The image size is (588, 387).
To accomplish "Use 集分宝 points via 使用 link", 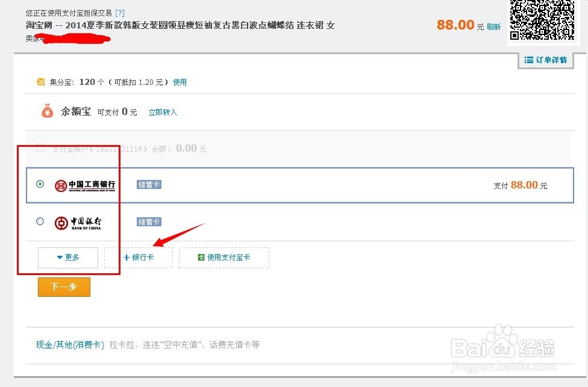I will [180, 82].
